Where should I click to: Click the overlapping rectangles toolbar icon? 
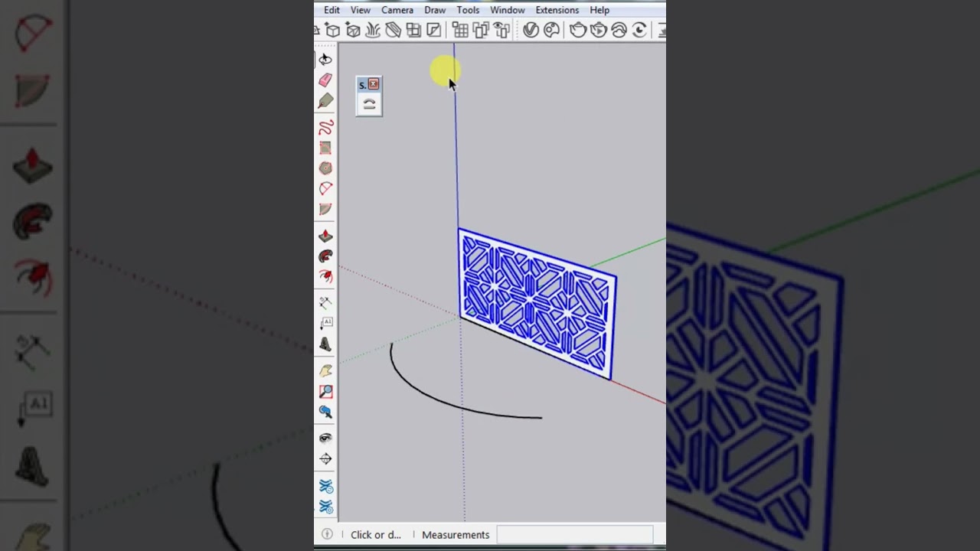tap(481, 30)
